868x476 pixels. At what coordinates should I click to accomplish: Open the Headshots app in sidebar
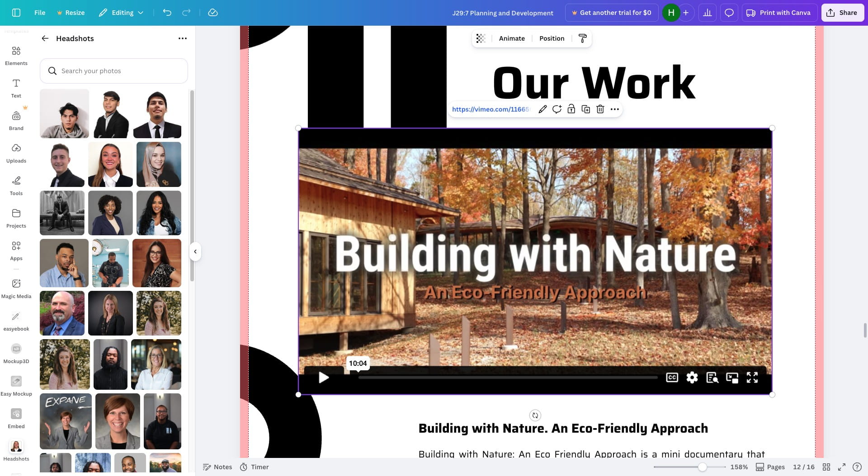tap(16, 452)
